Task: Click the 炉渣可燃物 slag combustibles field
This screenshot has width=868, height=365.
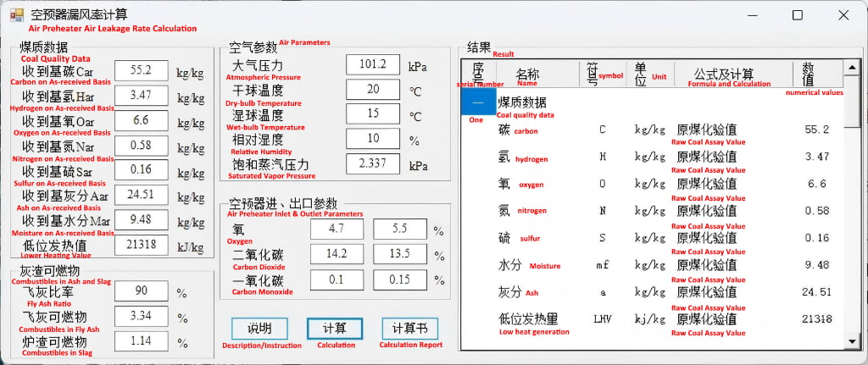Action: [141, 340]
